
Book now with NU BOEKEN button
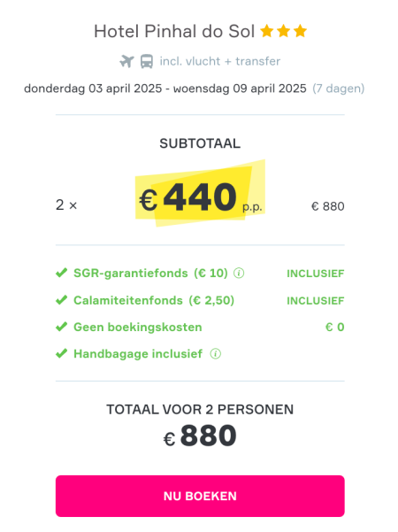click(x=200, y=496)
